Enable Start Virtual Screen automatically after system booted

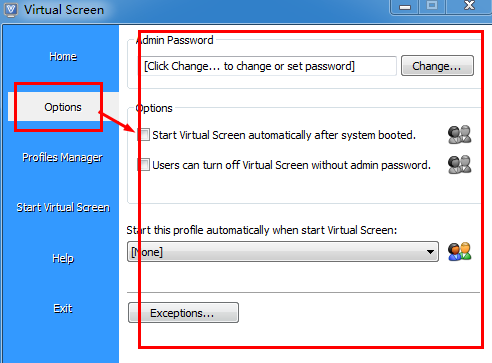click(144, 135)
